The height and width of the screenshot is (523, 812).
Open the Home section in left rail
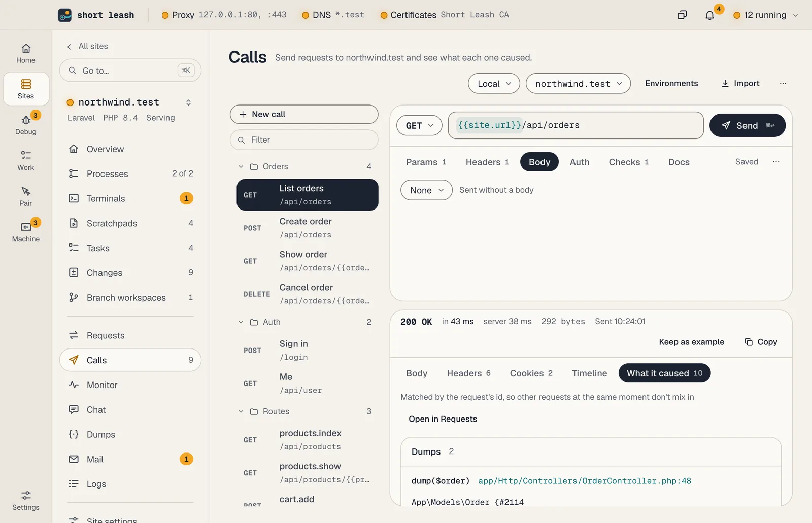26,53
